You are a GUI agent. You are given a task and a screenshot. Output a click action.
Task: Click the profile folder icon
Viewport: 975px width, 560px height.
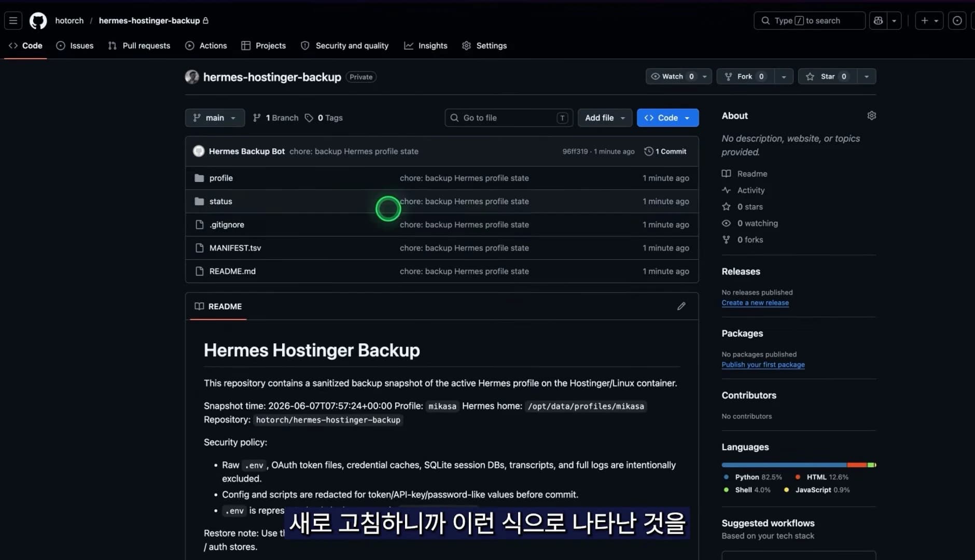coord(199,178)
